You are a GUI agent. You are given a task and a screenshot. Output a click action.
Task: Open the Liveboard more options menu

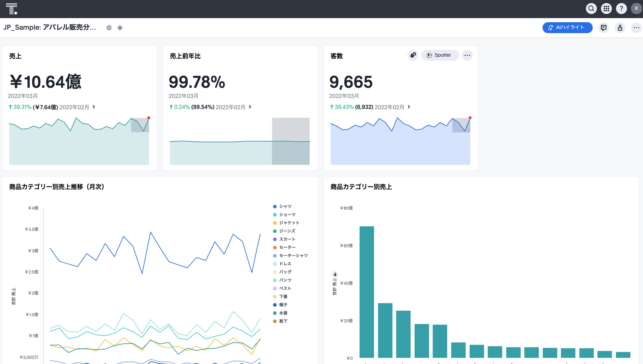click(x=636, y=28)
